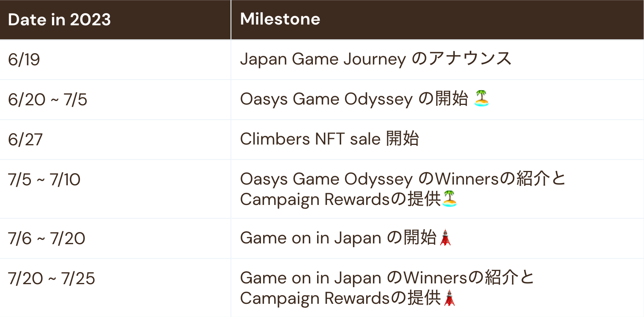
Task: Click the Tokyo Tower emoji after Game on in Japan の開始
Action: pyautogui.click(x=445, y=238)
